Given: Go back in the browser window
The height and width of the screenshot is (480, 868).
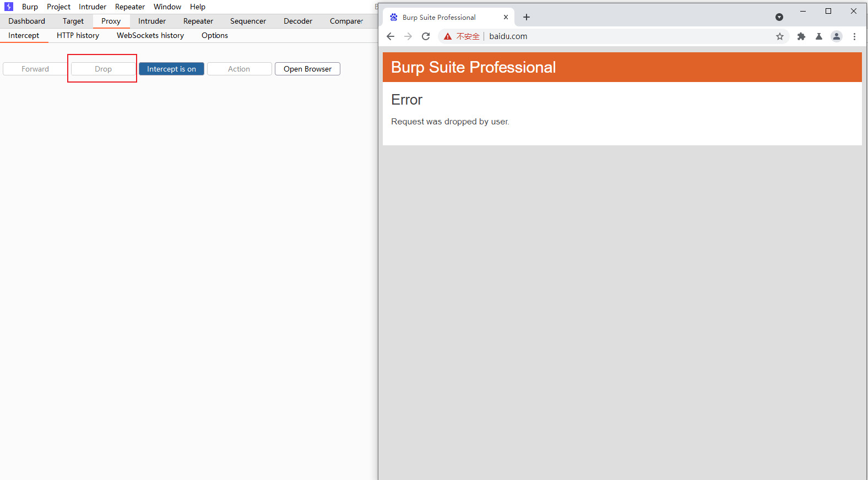Looking at the screenshot, I should coord(390,36).
